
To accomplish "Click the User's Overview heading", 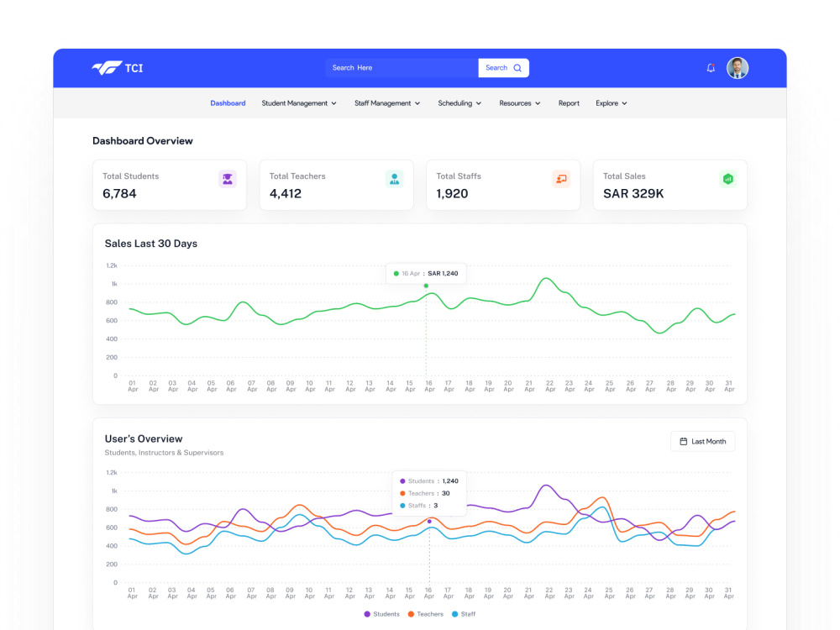I will pyautogui.click(x=144, y=438).
